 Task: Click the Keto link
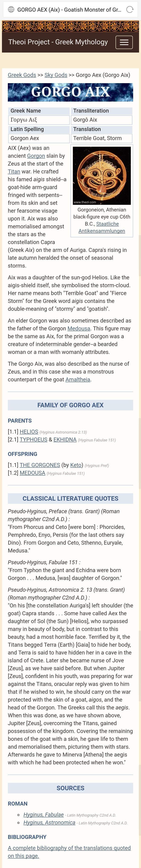(x=76, y=465)
